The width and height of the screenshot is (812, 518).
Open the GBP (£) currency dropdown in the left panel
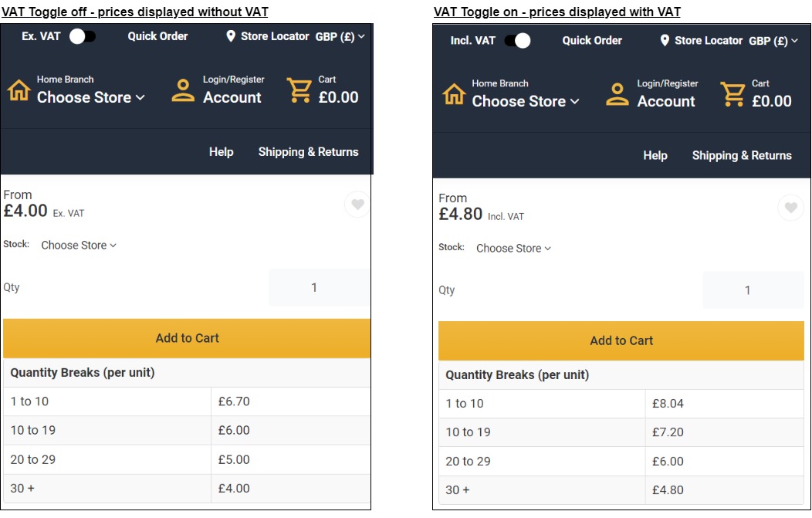[340, 36]
